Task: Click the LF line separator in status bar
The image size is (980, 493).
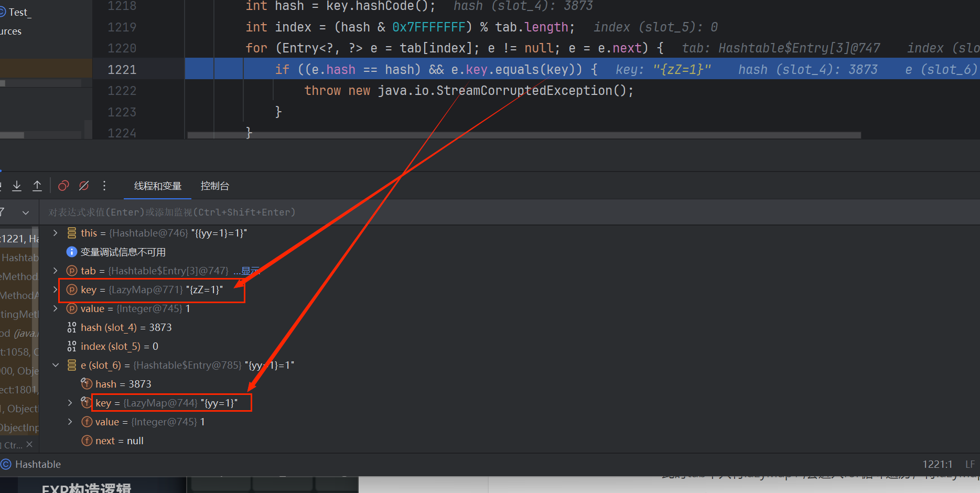Action: 970,464
